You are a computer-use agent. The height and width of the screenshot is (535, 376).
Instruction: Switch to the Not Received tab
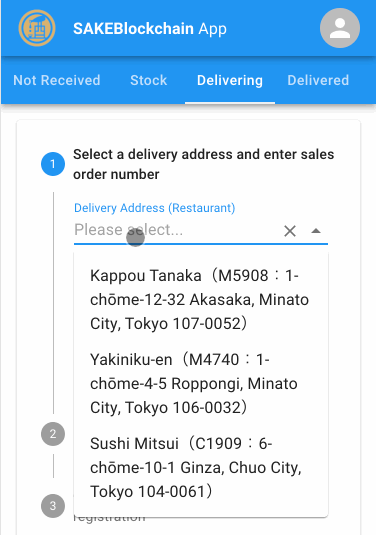57,81
